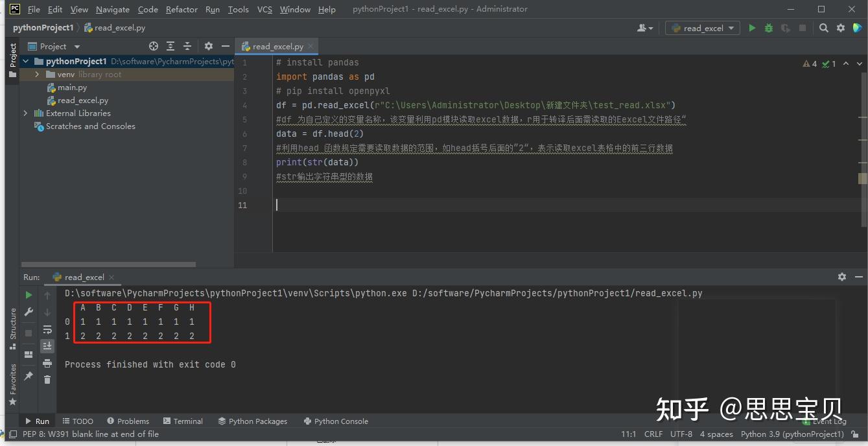Screen dimensions: 868x446
Task: Click the Python 3.9 interpreter in status bar
Action: [792, 434]
